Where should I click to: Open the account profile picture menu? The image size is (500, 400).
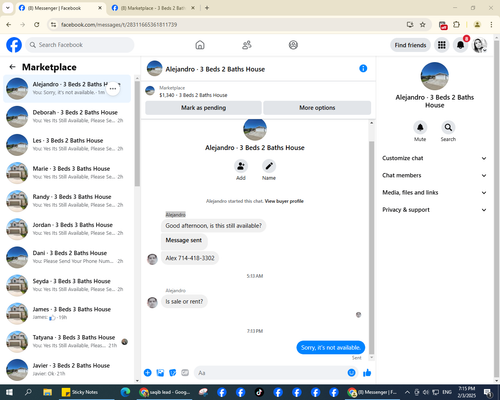480,45
